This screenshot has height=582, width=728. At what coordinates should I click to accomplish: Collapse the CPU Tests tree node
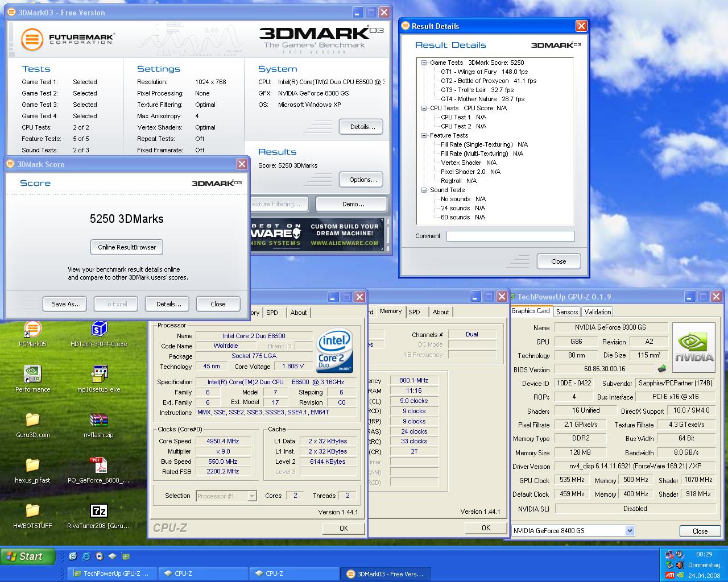click(424, 108)
